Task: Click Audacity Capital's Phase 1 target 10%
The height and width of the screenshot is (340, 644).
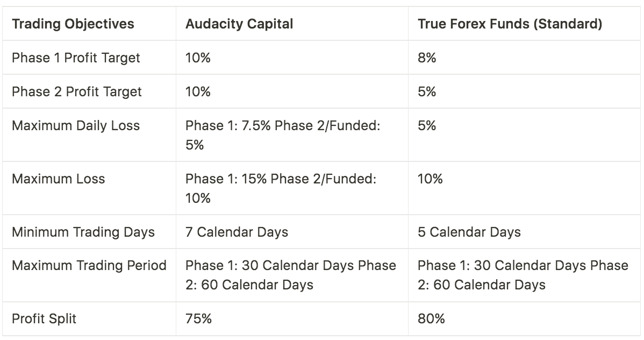Action: [x=198, y=58]
